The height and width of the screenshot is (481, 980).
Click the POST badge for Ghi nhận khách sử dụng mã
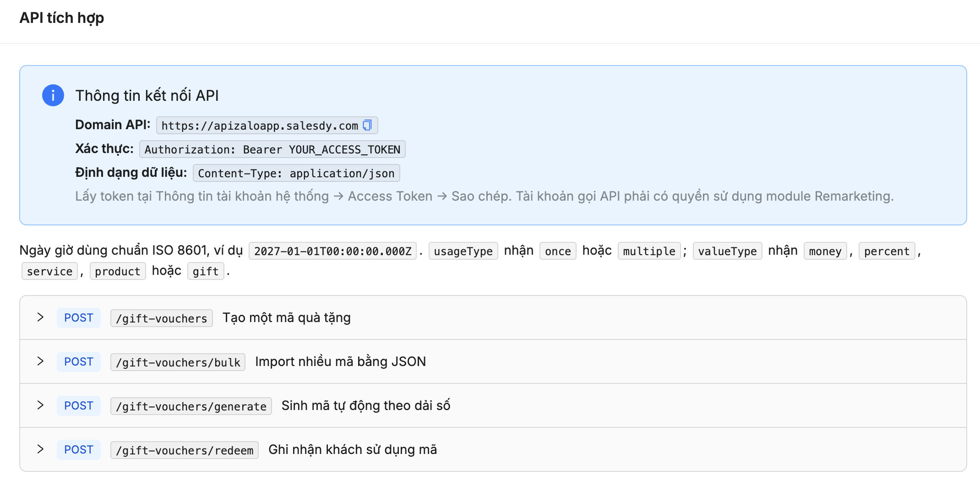[x=79, y=449]
